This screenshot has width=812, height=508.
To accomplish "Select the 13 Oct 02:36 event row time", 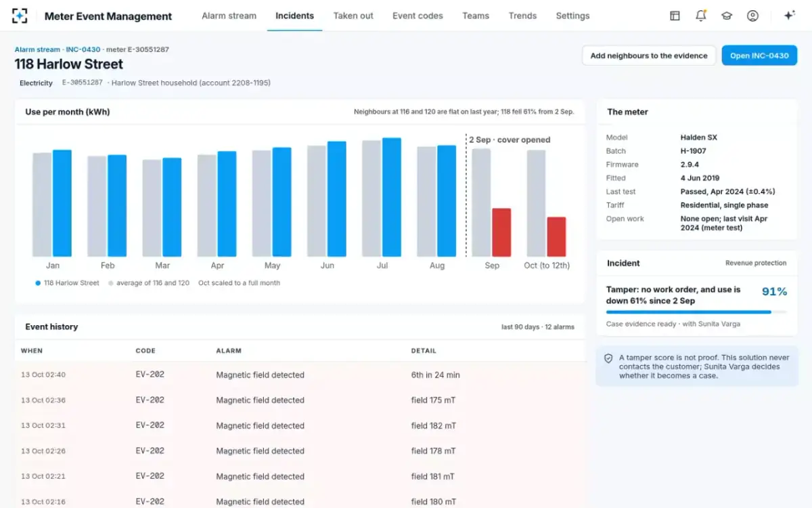I will (43, 400).
